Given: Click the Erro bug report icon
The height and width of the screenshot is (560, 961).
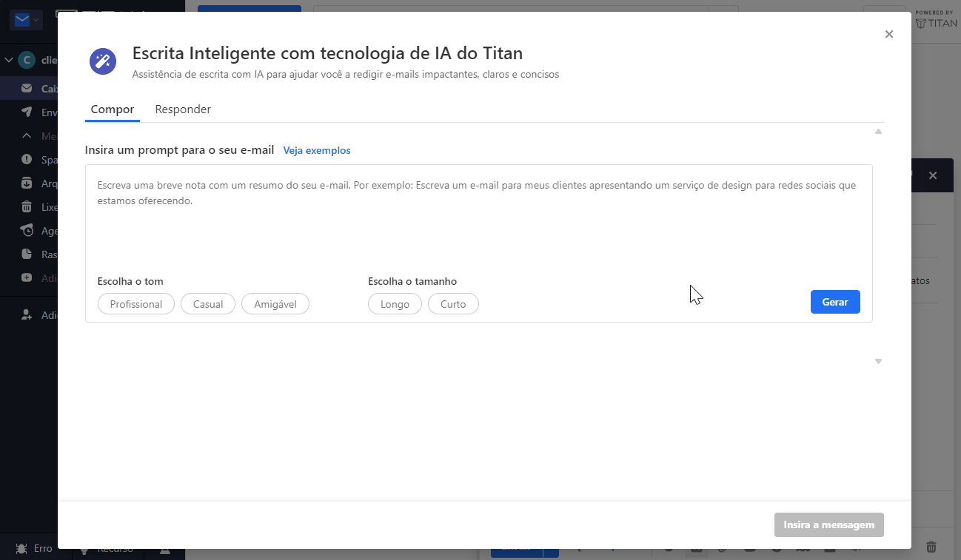Looking at the screenshot, I should pos(21,548).
